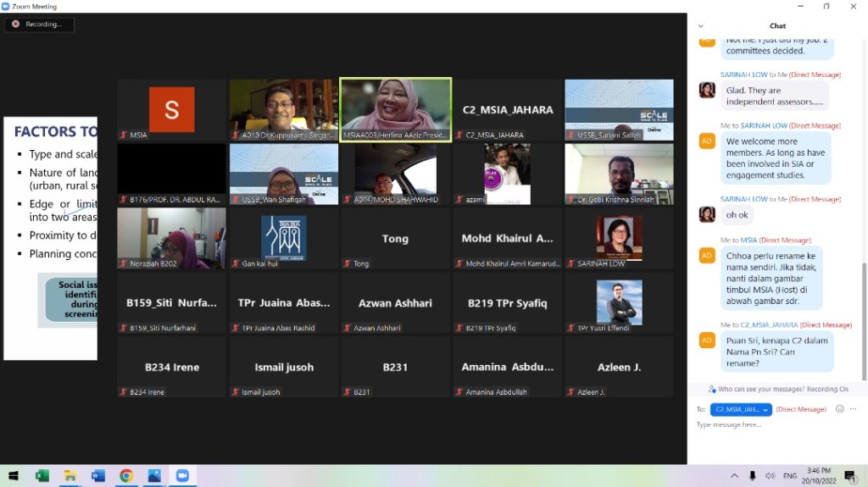Open the Windows notification center icon

coord(849,476)
